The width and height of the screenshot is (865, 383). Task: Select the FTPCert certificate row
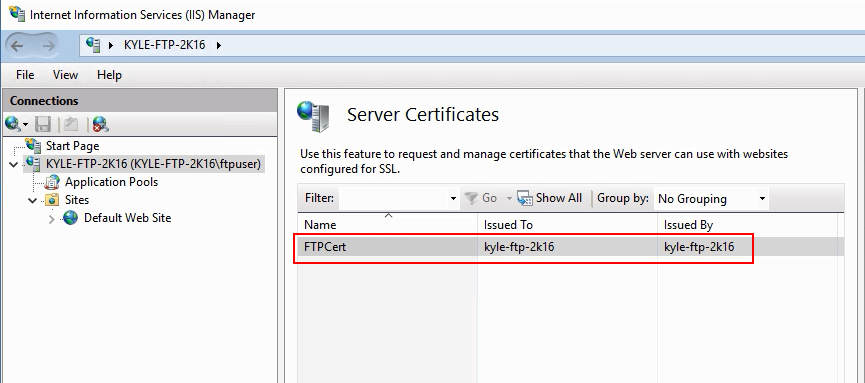(571, 247)
